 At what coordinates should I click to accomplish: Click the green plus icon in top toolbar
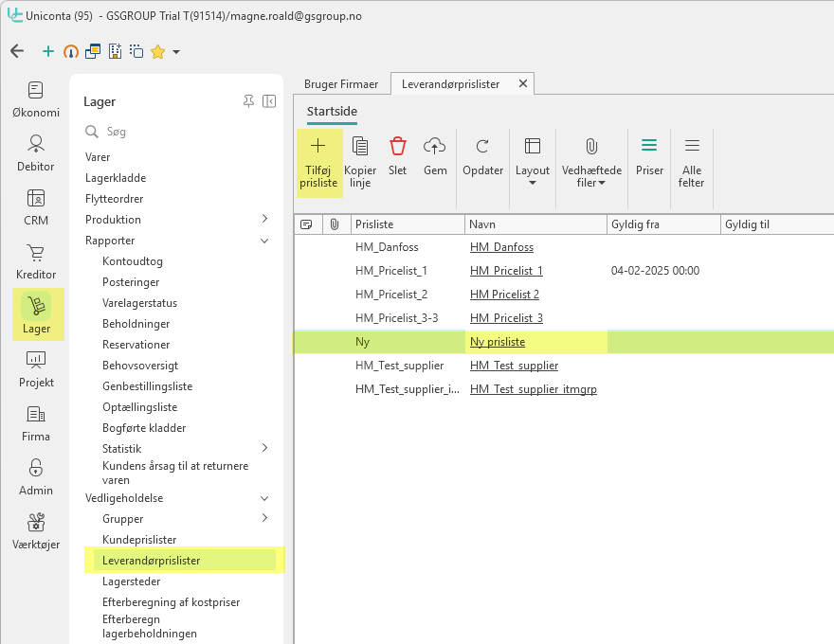pos(48,51)
